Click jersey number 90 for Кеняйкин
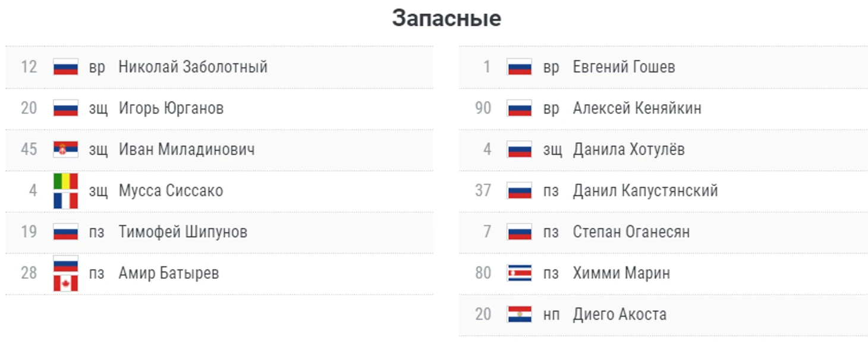Image resolution: width=868 pixels, height=343 pixels. [483, 108]
